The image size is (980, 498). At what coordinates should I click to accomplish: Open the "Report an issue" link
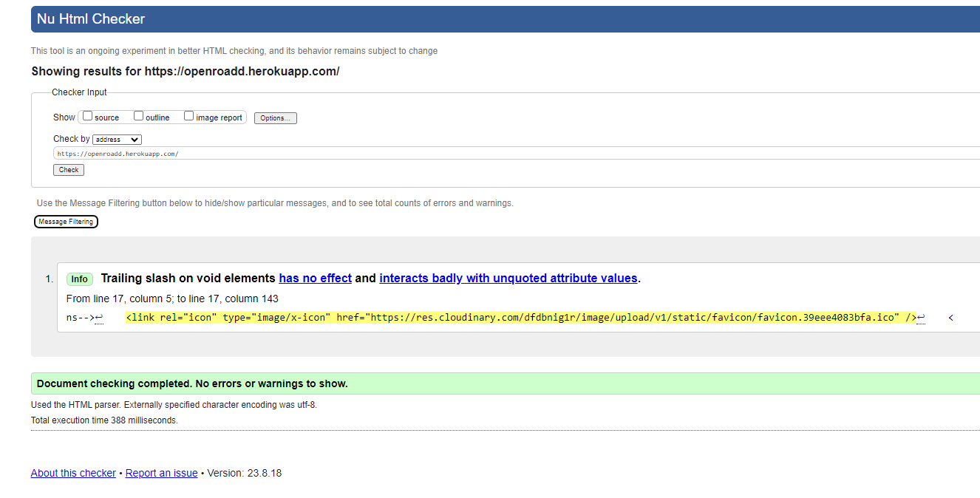pos(161,472)
